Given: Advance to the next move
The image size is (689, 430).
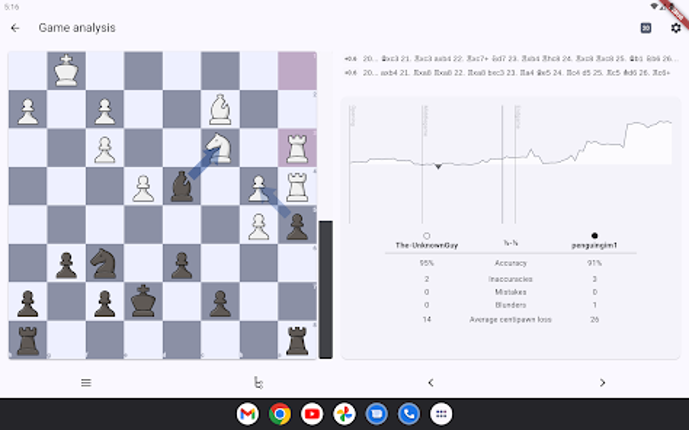Looking at the screenshot, I should tap(602, 382).
